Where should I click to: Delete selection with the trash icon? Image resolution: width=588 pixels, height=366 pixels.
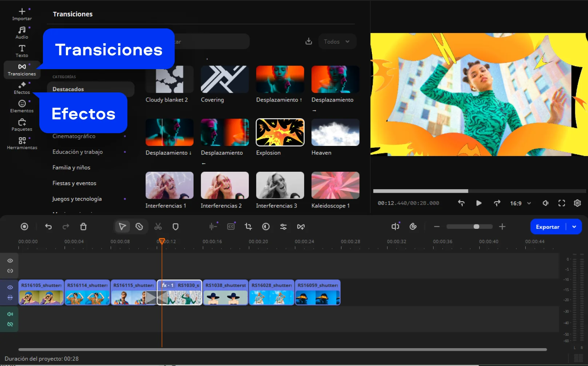click(x=83, y=227)
